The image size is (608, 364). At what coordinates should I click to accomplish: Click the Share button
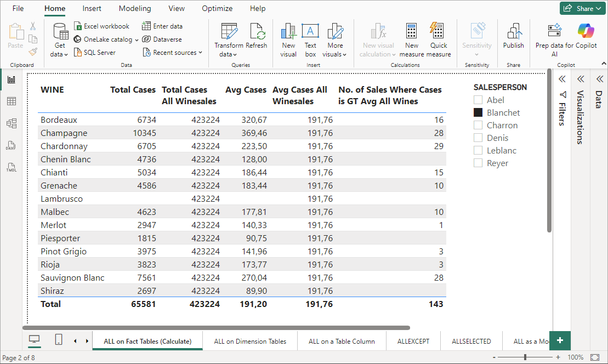pos(582,9)
